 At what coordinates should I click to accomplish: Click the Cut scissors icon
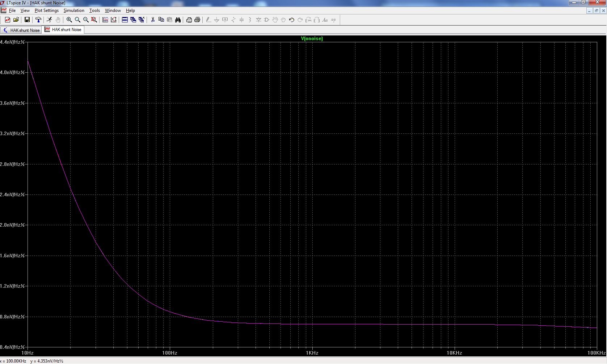click(x=153, y=20)
